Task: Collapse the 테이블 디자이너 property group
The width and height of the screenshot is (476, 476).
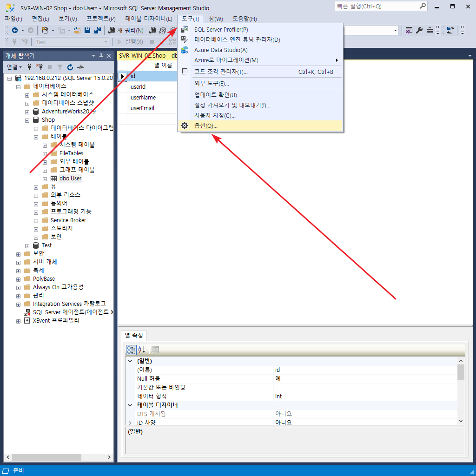Action: tap(130, 405)
